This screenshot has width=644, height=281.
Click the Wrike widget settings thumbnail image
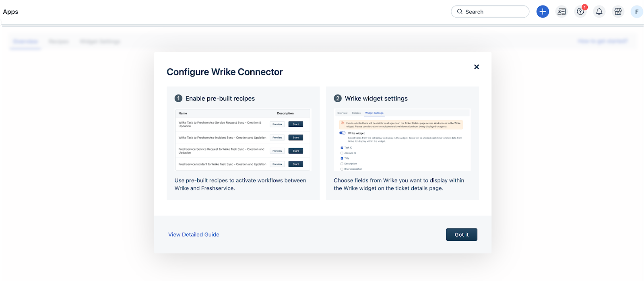pos(402,140)
